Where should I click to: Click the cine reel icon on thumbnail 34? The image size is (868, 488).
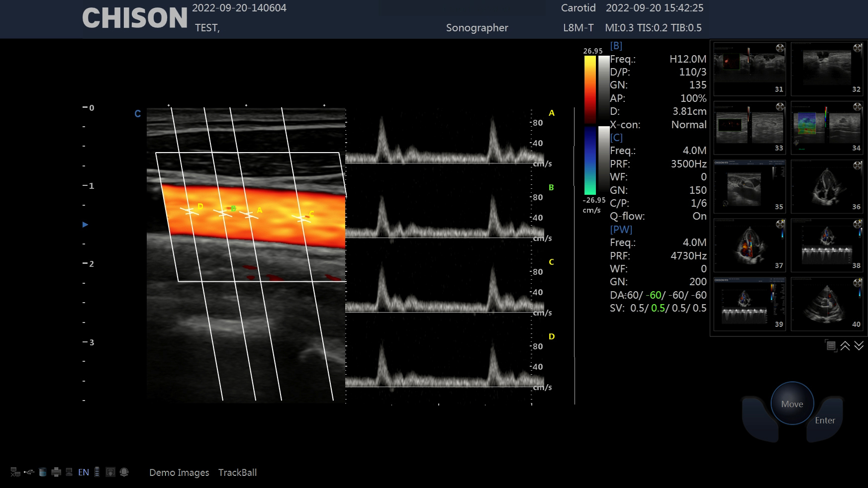858,107
